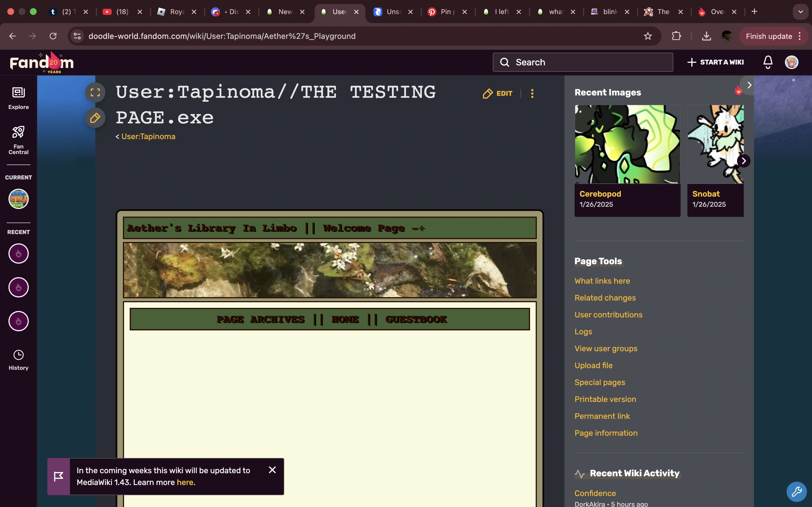Open the user avatar menu
The height and width of the screenshot is (507, 812).
click(x=791, y=62)
